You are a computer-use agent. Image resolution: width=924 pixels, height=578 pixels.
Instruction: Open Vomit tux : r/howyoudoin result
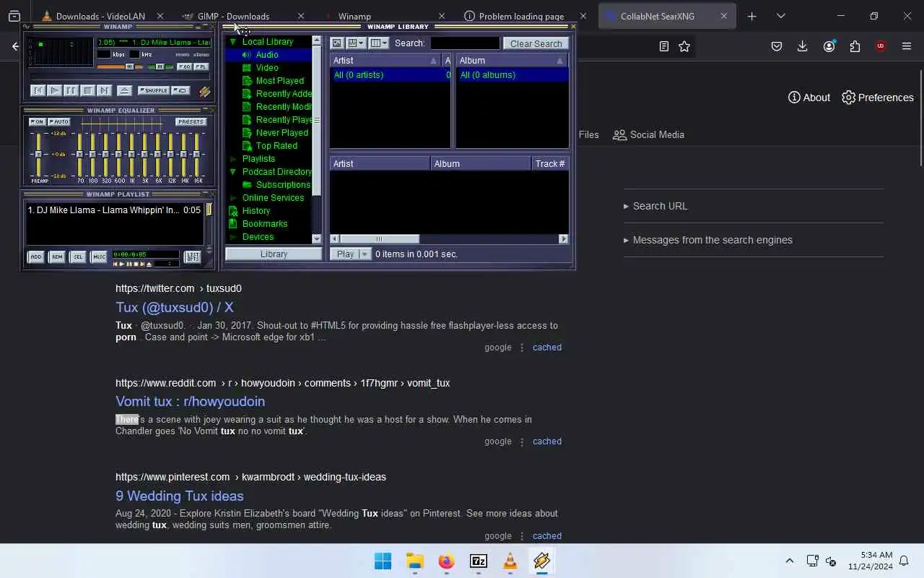(x=190, y=402)
